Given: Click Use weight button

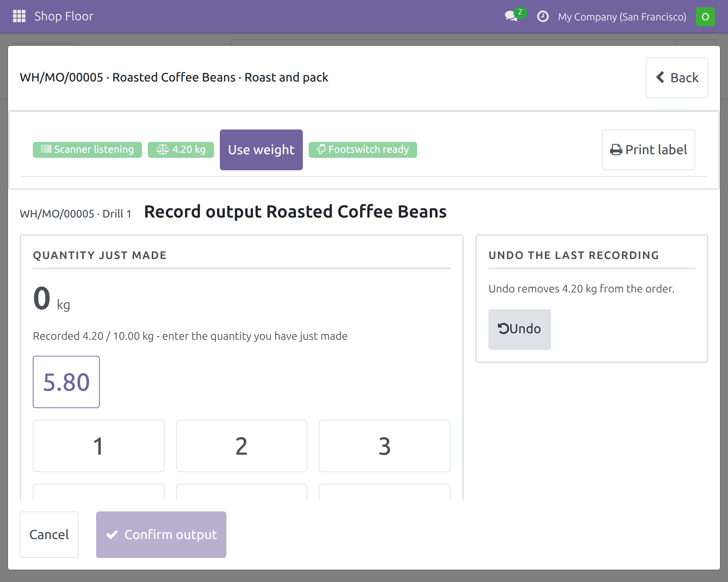Looking at the screenshot, I should 261,150.
